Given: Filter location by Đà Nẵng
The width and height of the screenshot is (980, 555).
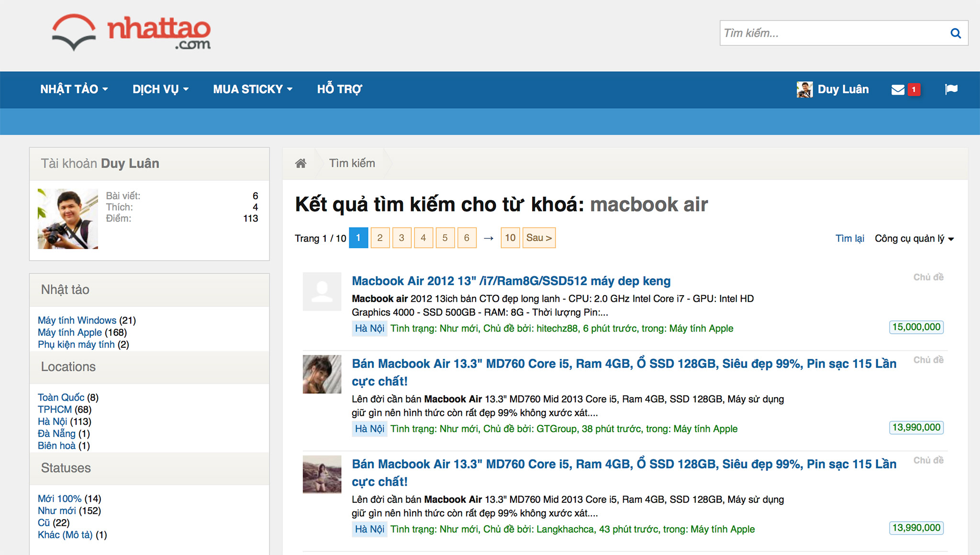Looking at the screenshot, I should (x=56, y=433).
